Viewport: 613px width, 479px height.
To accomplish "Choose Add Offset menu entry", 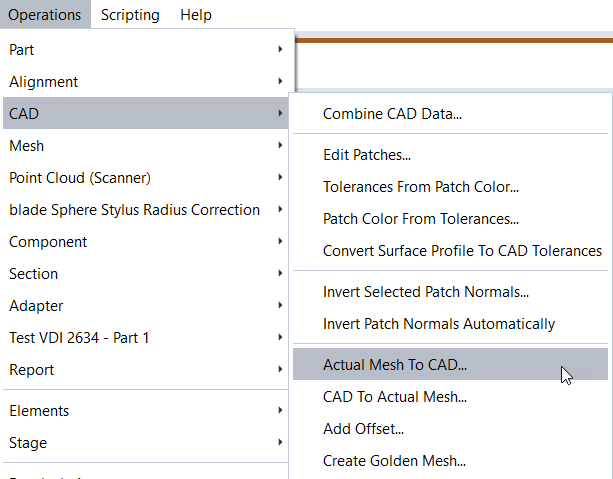I will [x=363, y=429].
